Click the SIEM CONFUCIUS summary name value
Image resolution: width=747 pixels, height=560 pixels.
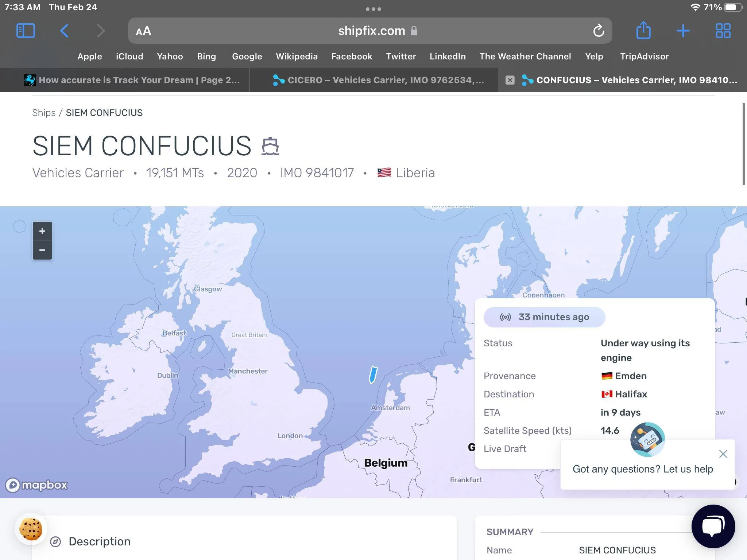[x=617, y=550]
